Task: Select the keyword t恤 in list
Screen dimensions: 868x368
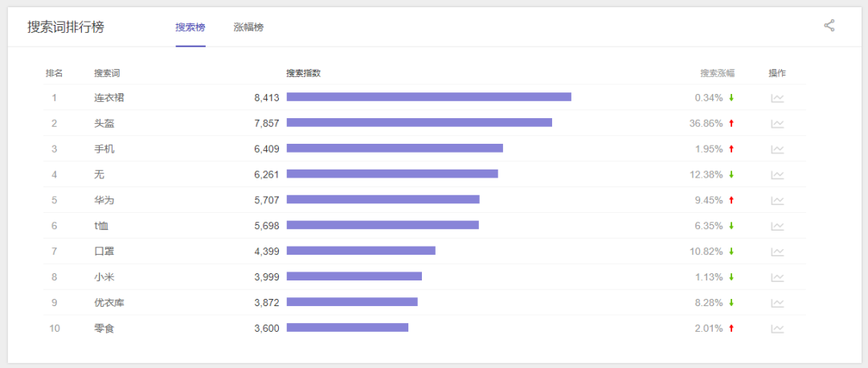Action: tap(101, 226)
